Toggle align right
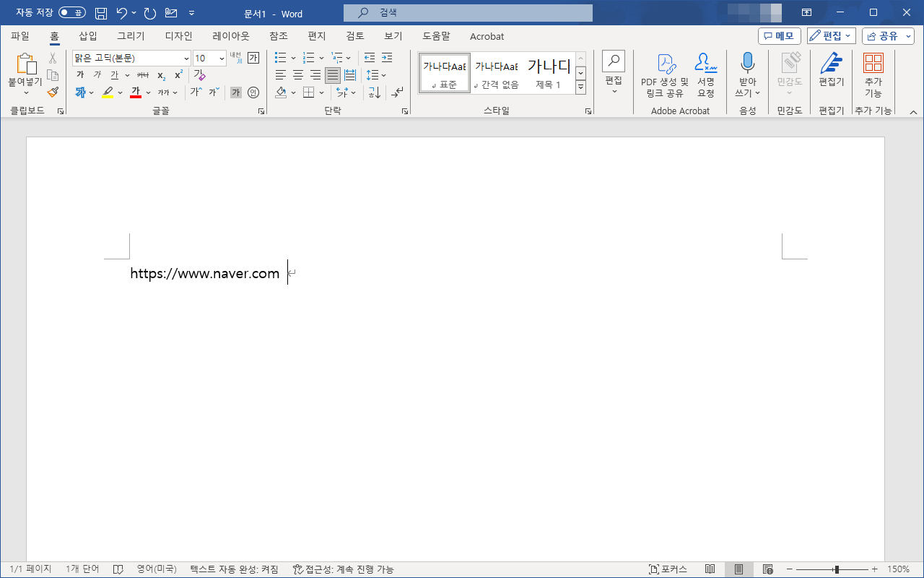The height and width of the screenshot is (578, 924). click(315, 75)
